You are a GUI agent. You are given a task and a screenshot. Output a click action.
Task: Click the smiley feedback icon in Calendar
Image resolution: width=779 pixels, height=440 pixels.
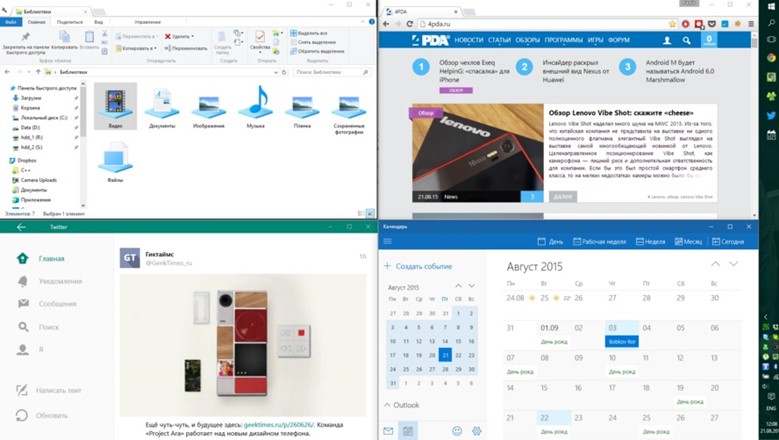pyautogui.click(x=457, y=431)
